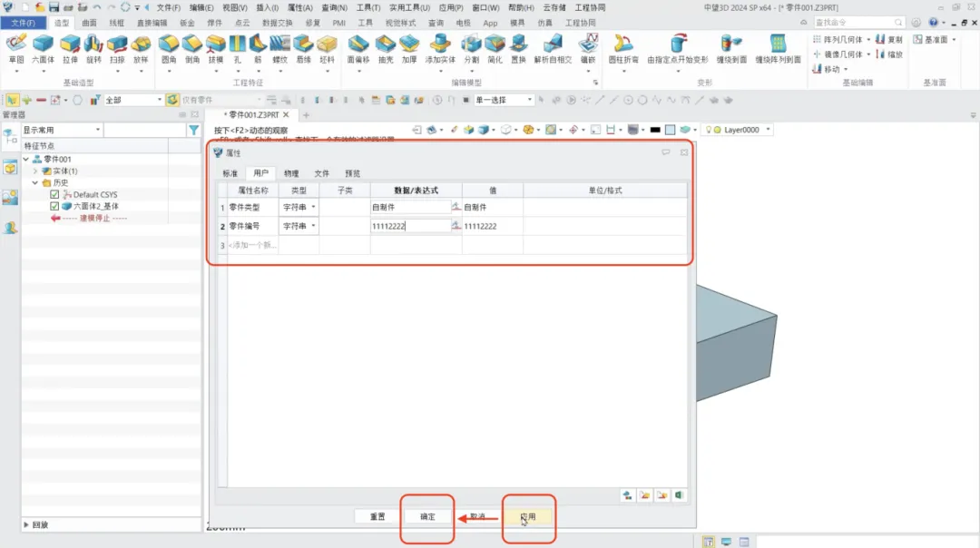Click the black color swatch in view toolbar
Screen dimensions: 980x548
click(x=654, y=130)
